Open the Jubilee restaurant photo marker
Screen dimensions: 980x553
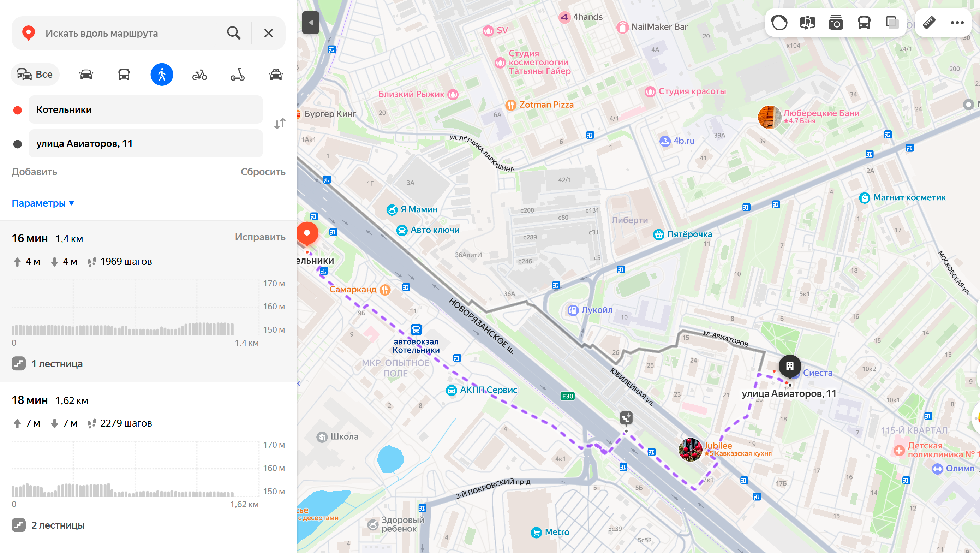point(691,450)
